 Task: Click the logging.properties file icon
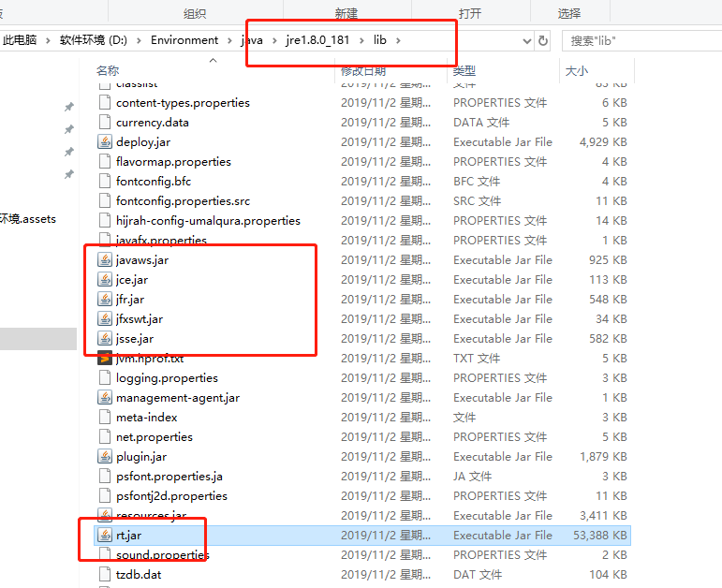coord(105,377)
